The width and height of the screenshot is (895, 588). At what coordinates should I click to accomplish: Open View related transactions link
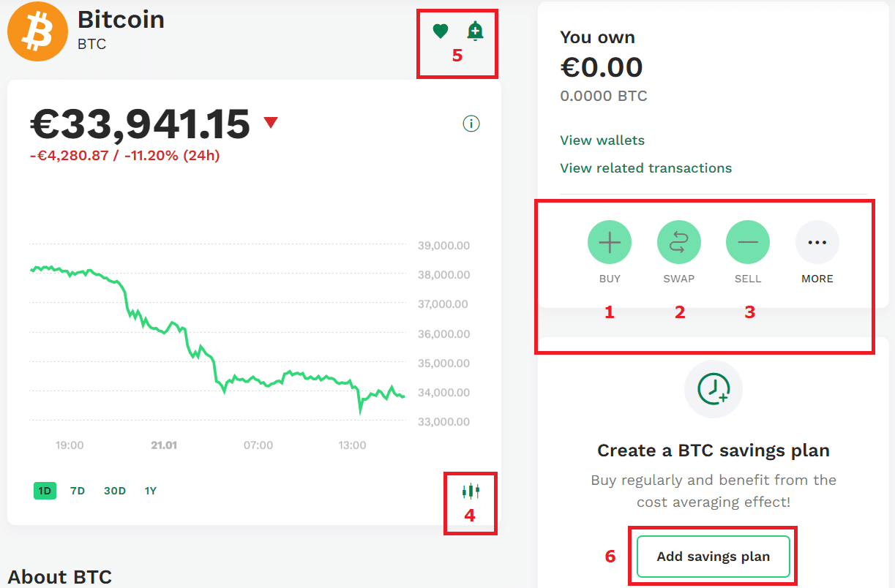point(645,168)
